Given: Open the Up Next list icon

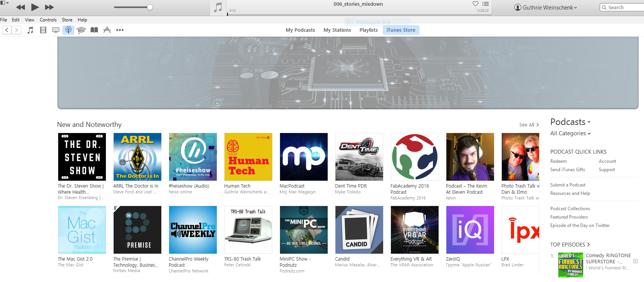Looking at the screenshot, I should (485, 4).
